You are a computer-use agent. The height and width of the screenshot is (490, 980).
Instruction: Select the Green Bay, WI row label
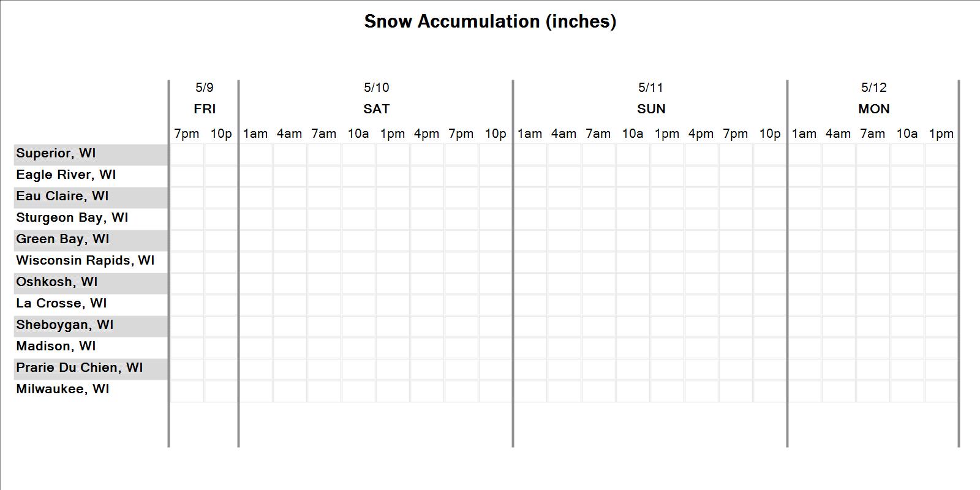pyautogui.click(x=62, y=239)
